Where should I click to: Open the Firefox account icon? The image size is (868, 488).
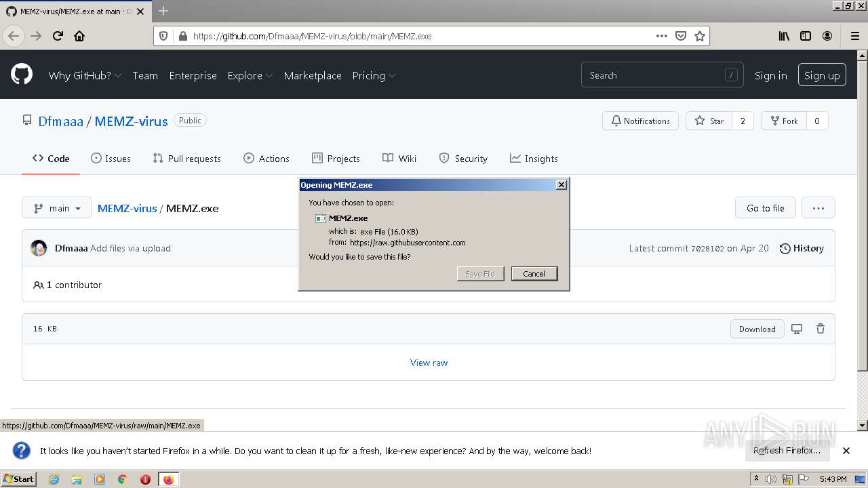(827, 36)
